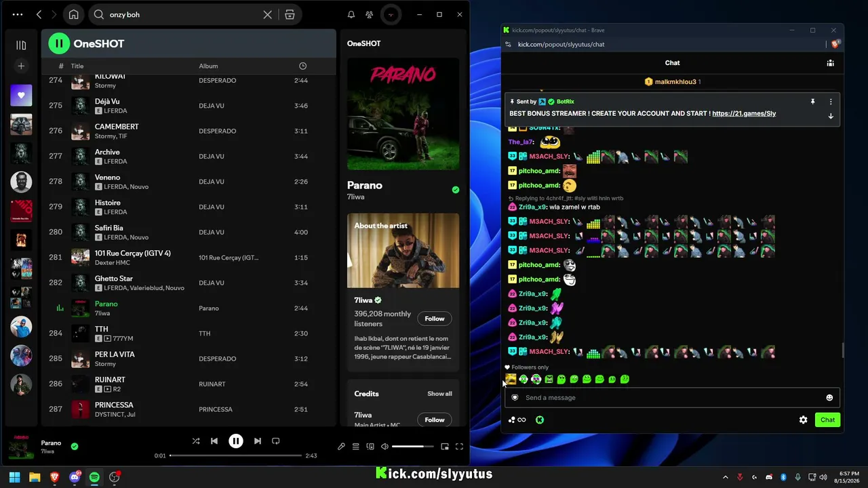
Task: Toggle the saved checkmark beside Parano title
Action: tap(456, 190)
